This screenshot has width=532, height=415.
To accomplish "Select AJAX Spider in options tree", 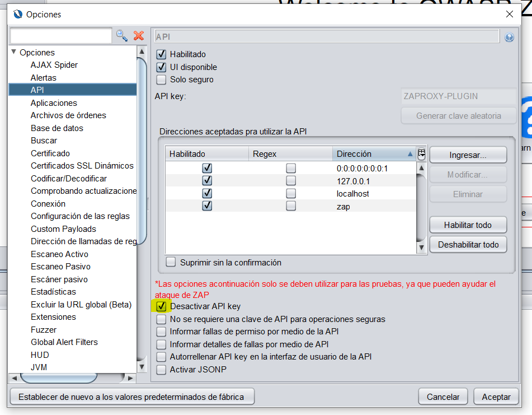I will [x=54, y=65].
